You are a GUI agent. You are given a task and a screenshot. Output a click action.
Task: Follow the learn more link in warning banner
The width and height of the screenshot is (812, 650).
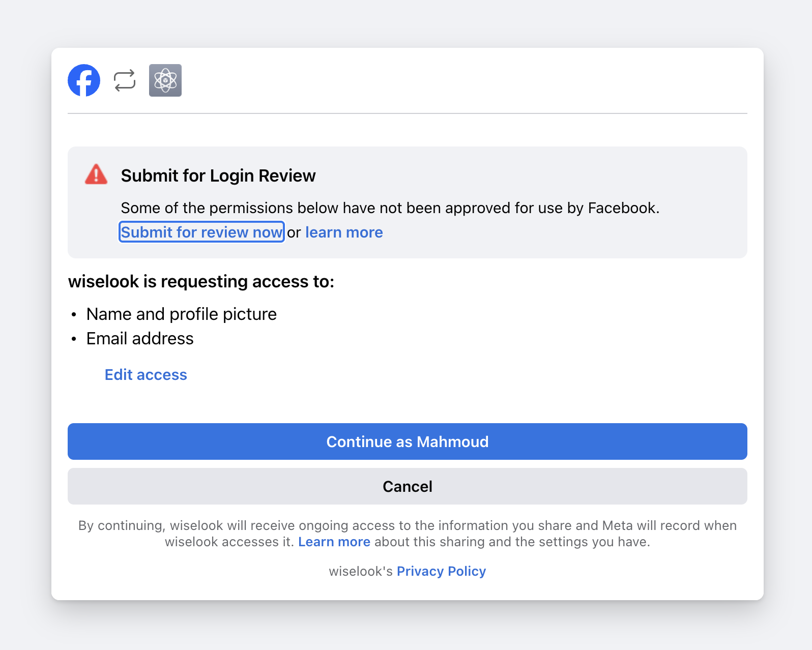[344, 232]
